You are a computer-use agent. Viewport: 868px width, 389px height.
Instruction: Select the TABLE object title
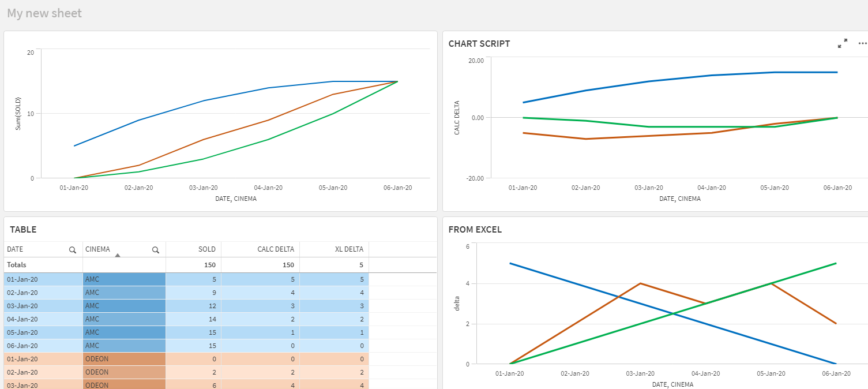[x=23, y=230]
